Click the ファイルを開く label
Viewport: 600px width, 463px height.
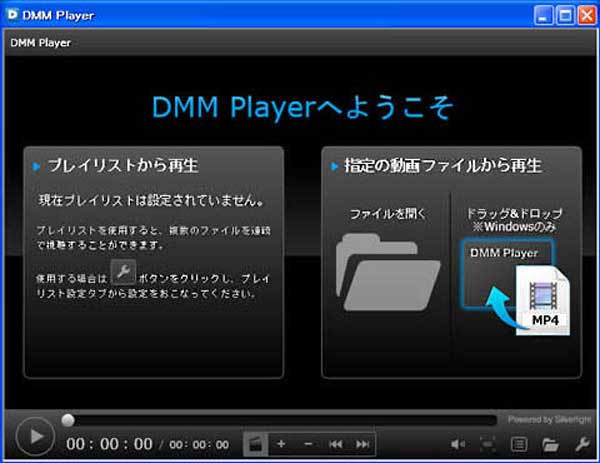[387, 214]
